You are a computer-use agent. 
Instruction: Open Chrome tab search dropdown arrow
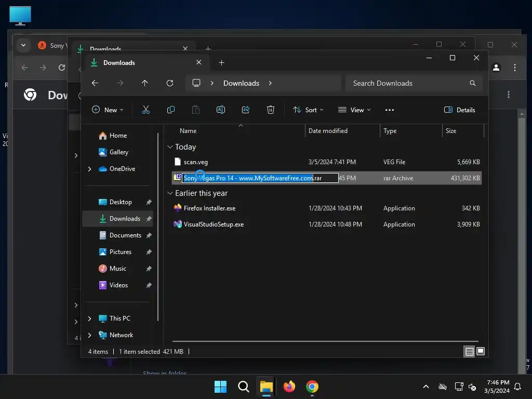click(23, 45)
